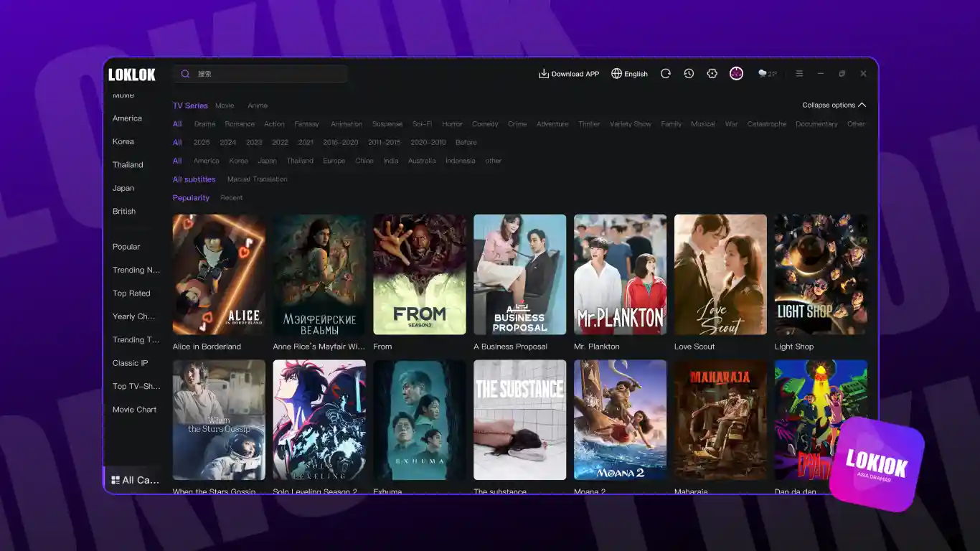Select Manual Translation subtitle filter
The image size is (980, 551).
[258, 179]
